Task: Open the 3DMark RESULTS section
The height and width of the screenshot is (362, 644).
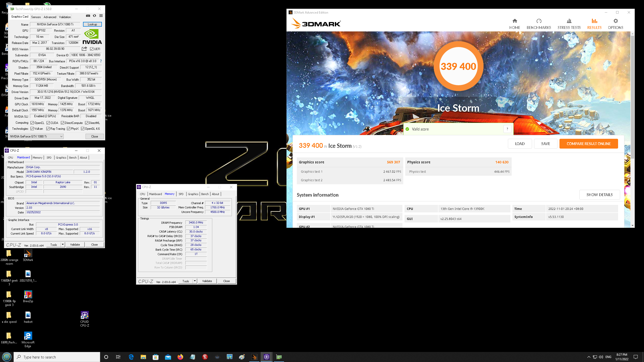Action: pos(594,24)
